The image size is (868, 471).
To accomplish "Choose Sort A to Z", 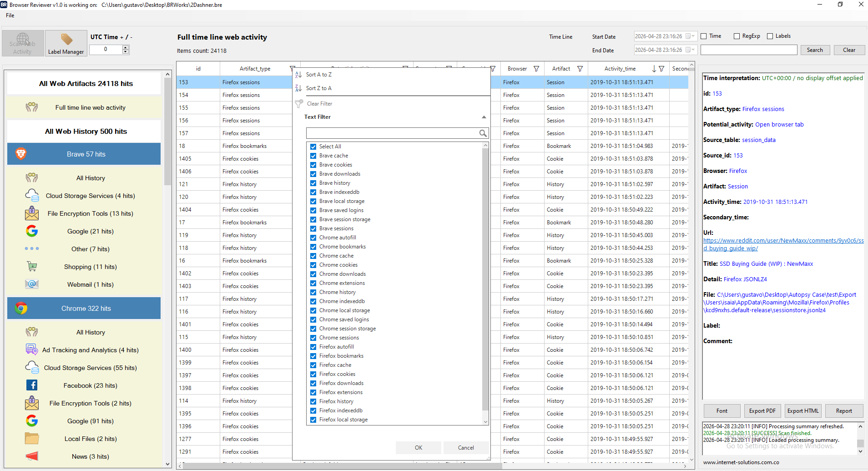I will pos(319,75).
